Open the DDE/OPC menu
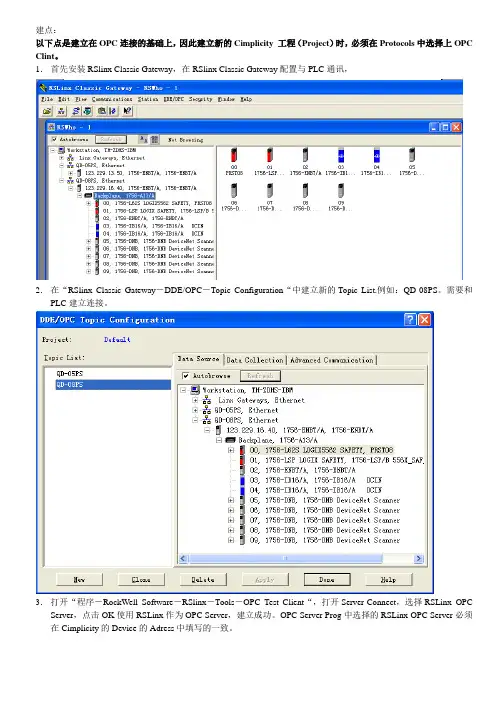The height and width of the screenshot is (702, 496). [173, 99]
